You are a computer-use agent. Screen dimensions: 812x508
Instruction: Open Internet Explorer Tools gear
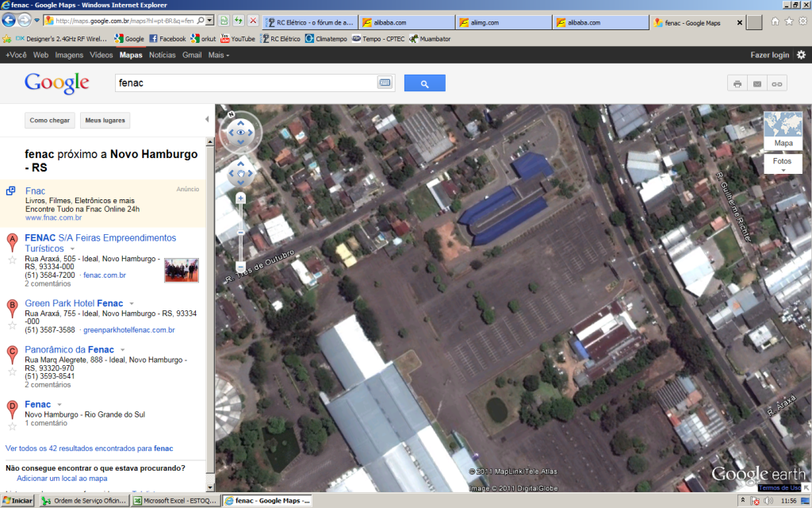click(802, 21)
